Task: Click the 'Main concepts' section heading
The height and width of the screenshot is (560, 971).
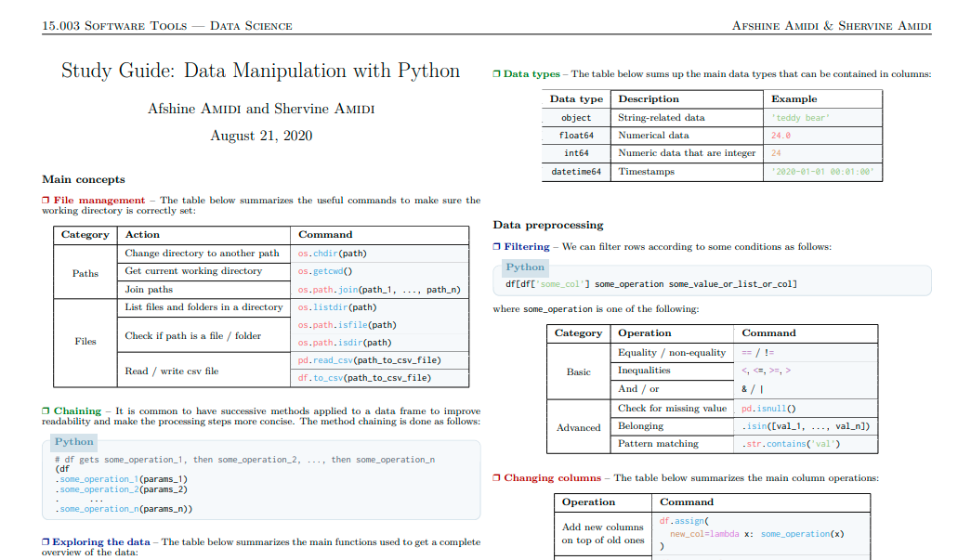Action: 84,179
